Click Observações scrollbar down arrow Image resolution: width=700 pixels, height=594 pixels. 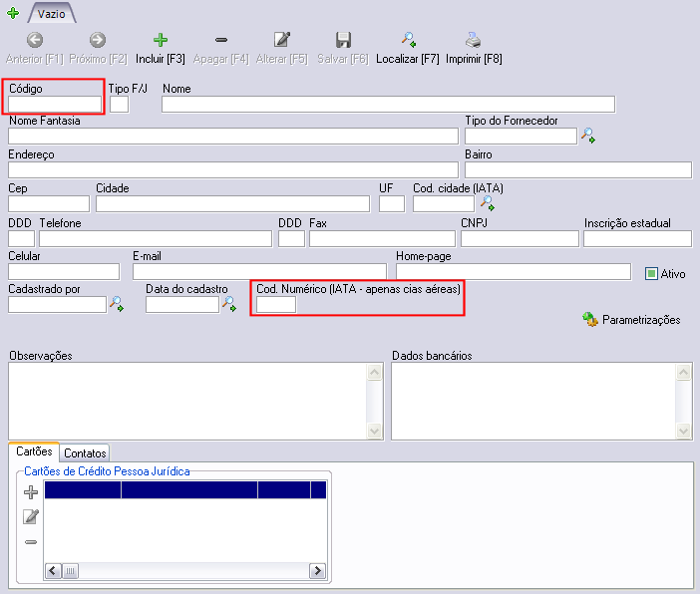[375, 431]
